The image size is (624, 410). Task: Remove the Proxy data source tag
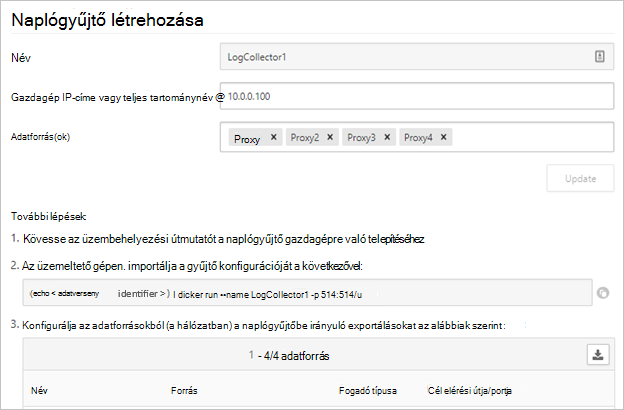273,137
